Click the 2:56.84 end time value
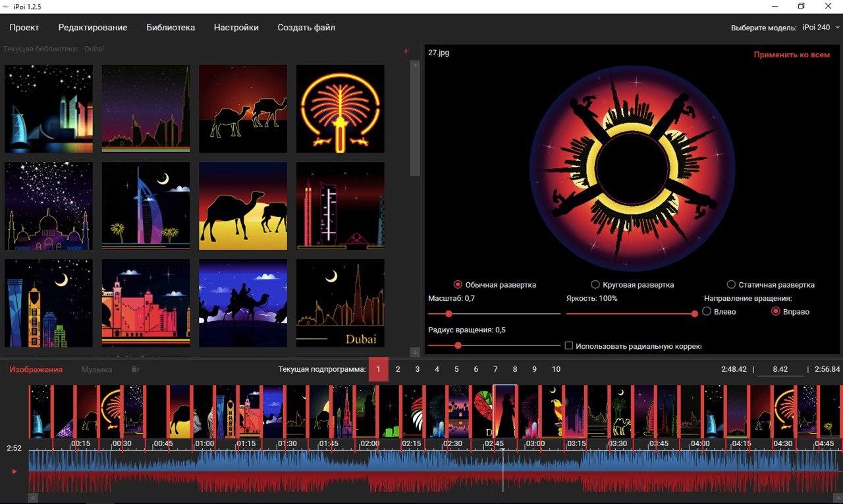 click(827, 369)
